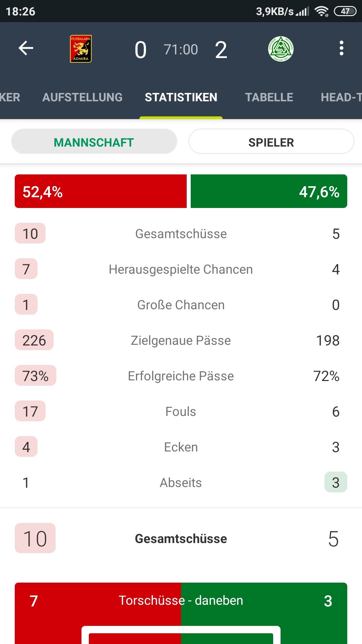Tap the bold Gesamtschüsse section header
Image resolution: width=362 pixels, height=644 pixels.
(181, 539)
